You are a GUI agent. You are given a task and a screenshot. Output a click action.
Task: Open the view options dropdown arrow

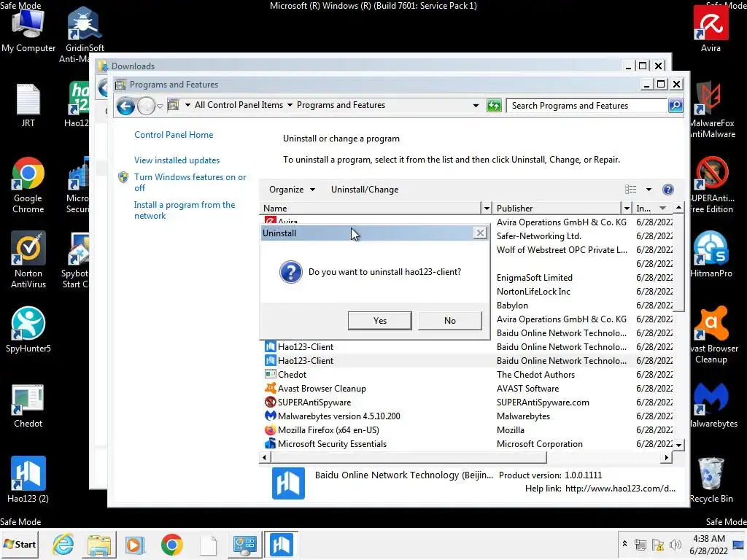[649, 190]
